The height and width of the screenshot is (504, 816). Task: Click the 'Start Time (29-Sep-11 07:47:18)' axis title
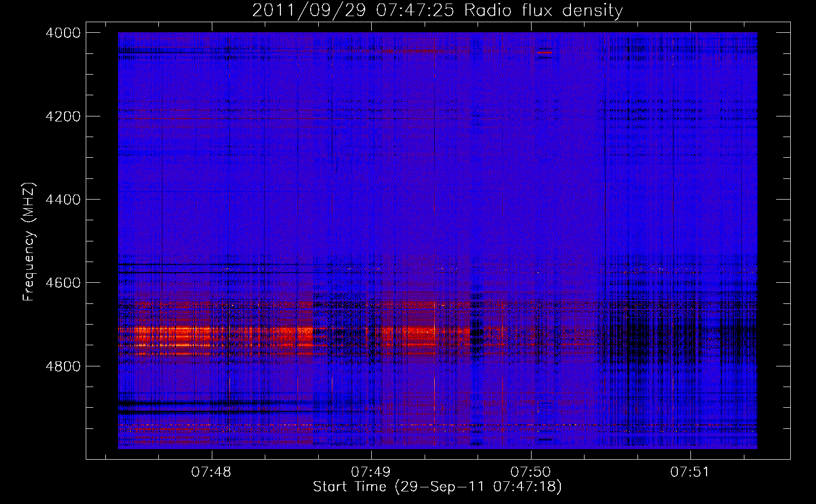(437, 487)
